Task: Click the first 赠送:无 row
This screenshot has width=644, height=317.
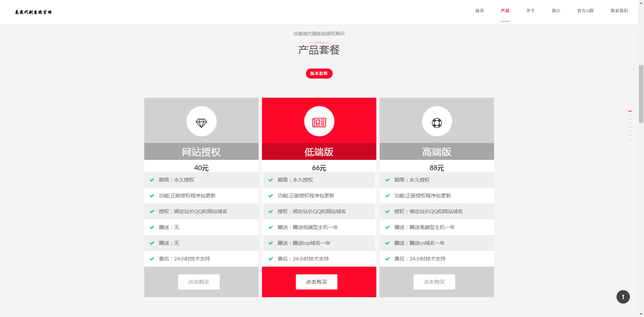Action: 201,227
